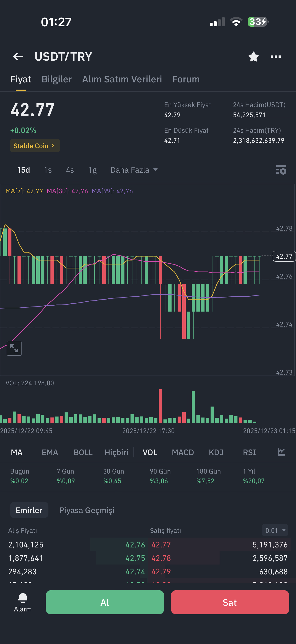The image size is (296, 644).
Task: Expand the Daha Fazla interval dropdown
Action: coord(134,170)
